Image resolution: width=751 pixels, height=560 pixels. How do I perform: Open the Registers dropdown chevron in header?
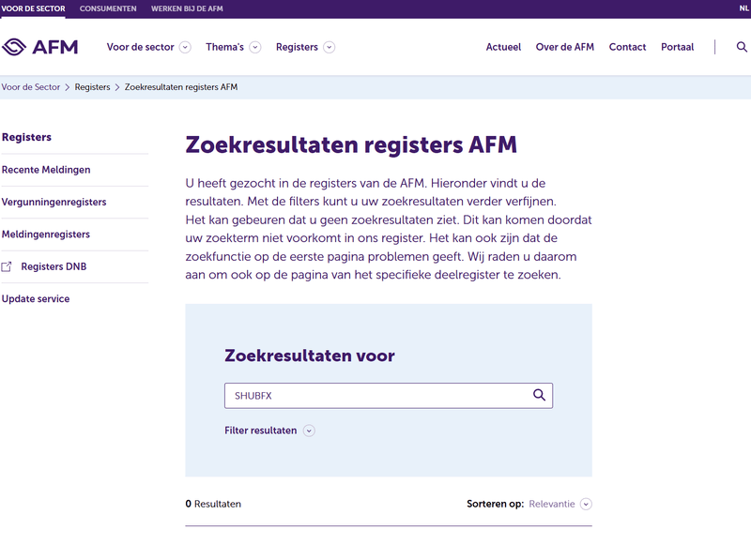(x=330, y=47)
